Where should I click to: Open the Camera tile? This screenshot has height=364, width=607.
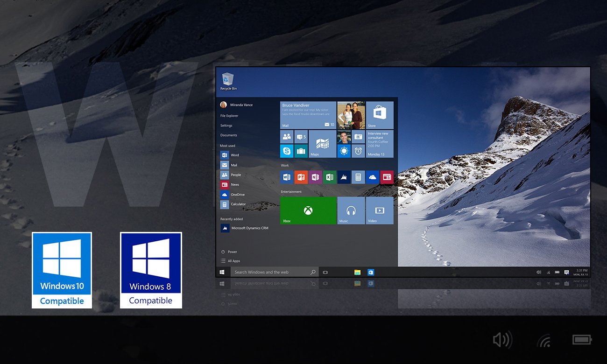tap(359, 137)
